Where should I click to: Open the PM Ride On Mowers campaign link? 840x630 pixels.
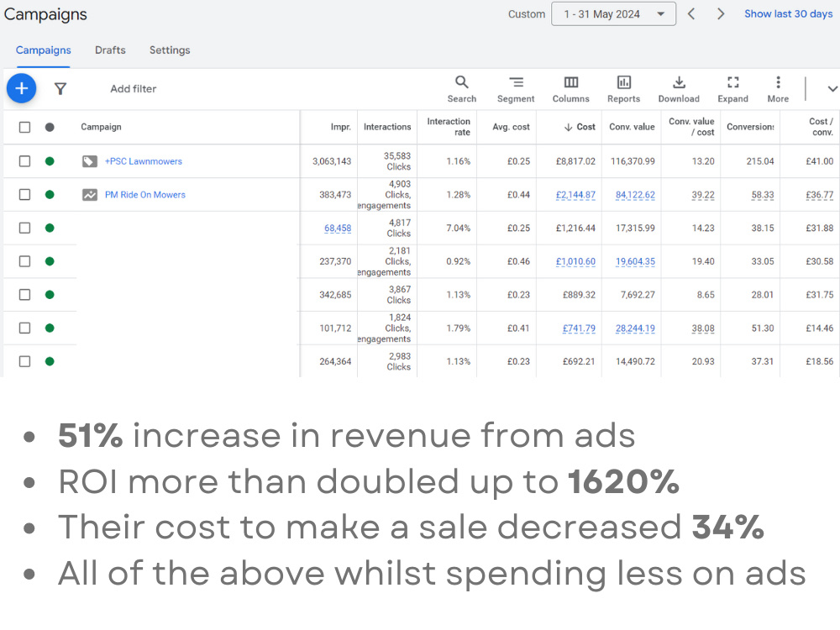pos(145,195)
